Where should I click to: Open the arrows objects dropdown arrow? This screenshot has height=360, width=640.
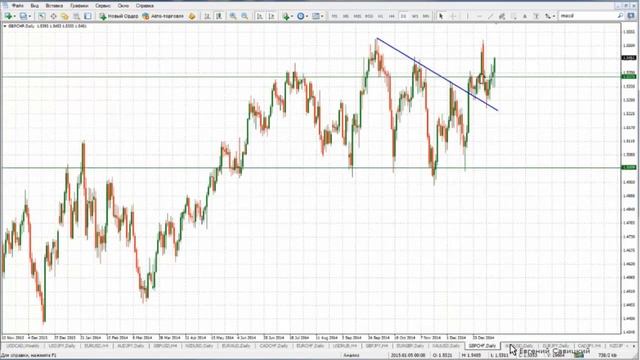[x=554, y=16]
